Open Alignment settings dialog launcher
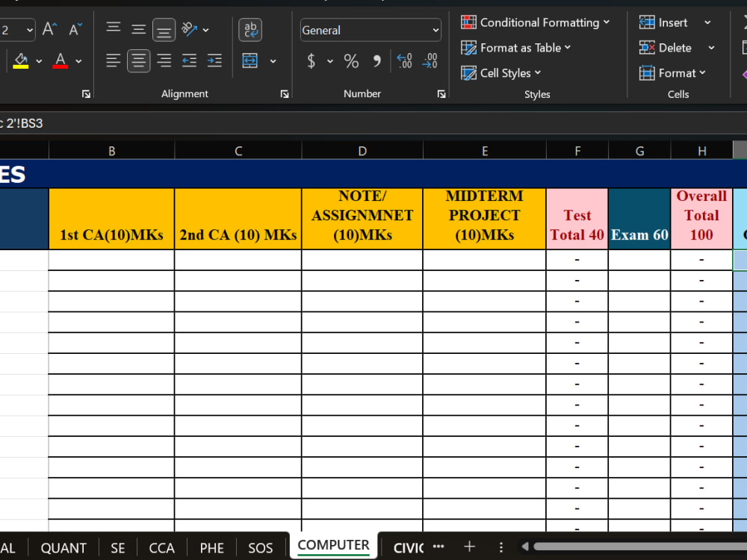This screenshot has height=560, width=747. pyautogui.click(x=285, y=94)
